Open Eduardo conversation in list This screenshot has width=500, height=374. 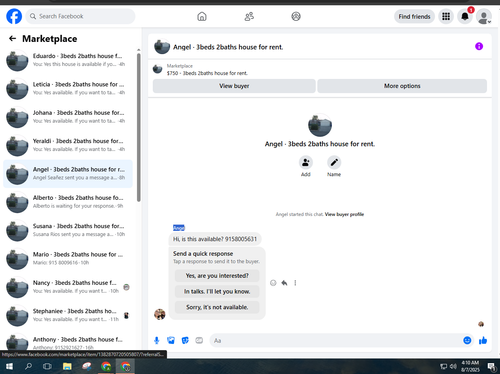(x=68, y=60)
